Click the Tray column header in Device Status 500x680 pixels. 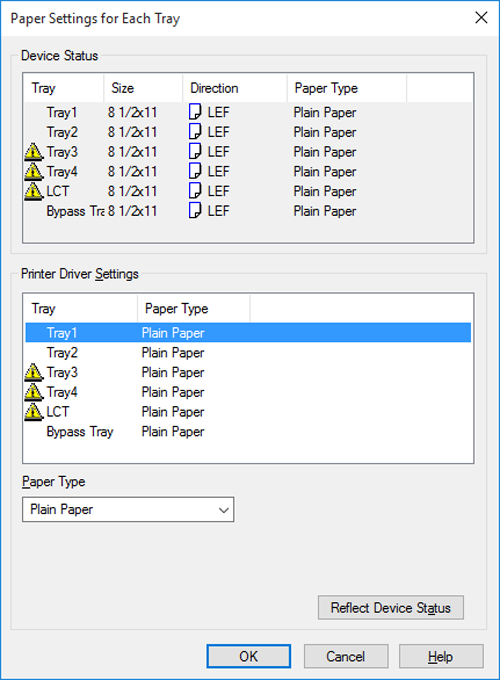click(64, 88)
